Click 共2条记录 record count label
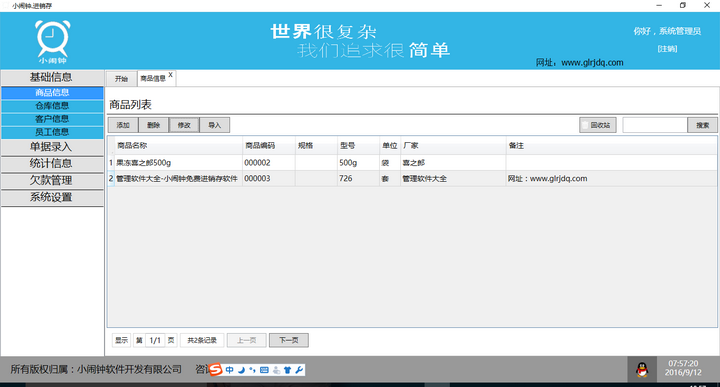This screenshot has width=720, height=387. [x=202, y=340]
